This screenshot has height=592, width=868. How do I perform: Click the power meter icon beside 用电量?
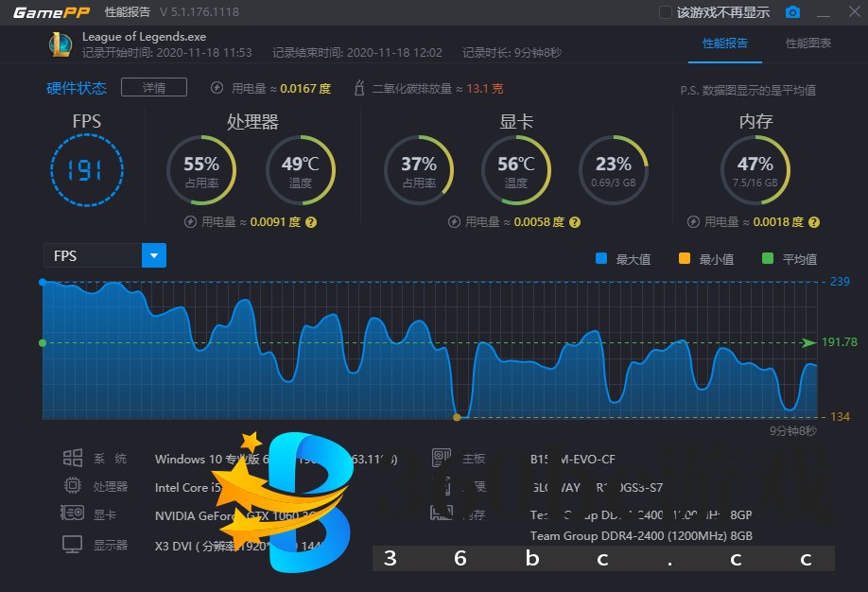coord(218,87)
